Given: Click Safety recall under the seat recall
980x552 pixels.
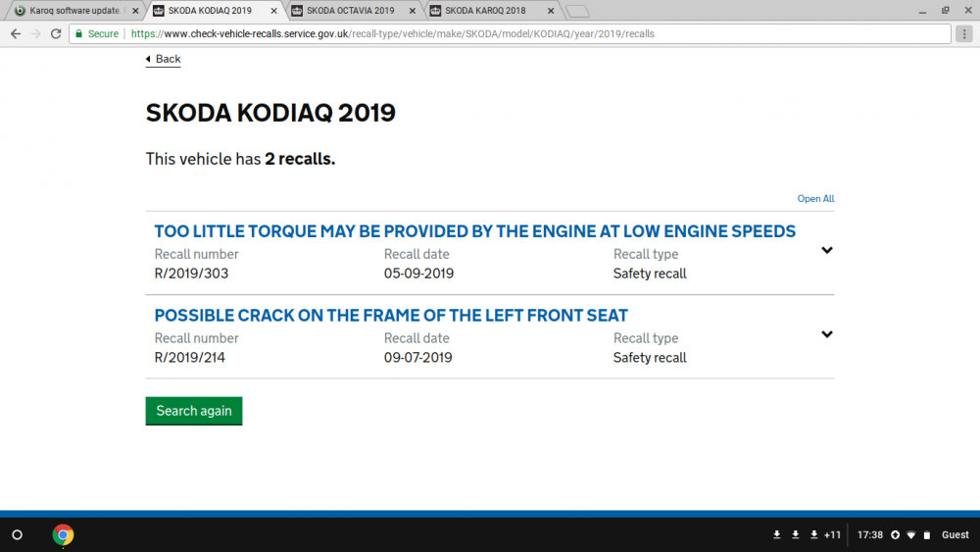Looking at the screenshot, I should (x=650, y=358).
